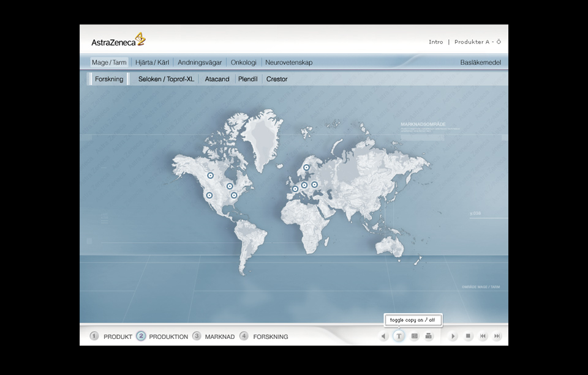Screen dimensions: 588x375
Task: Open the Crestor product
Action: click(x=277, y=79)
